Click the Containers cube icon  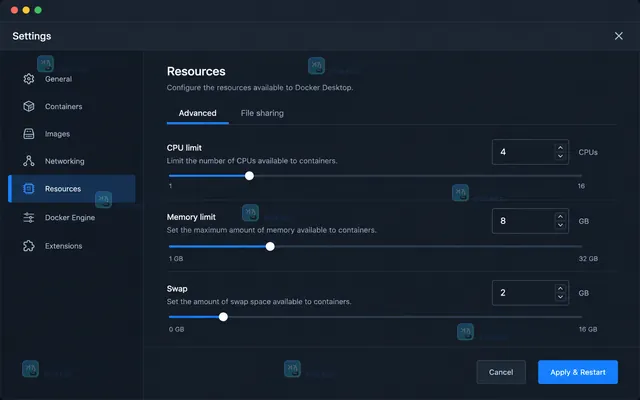29,106
